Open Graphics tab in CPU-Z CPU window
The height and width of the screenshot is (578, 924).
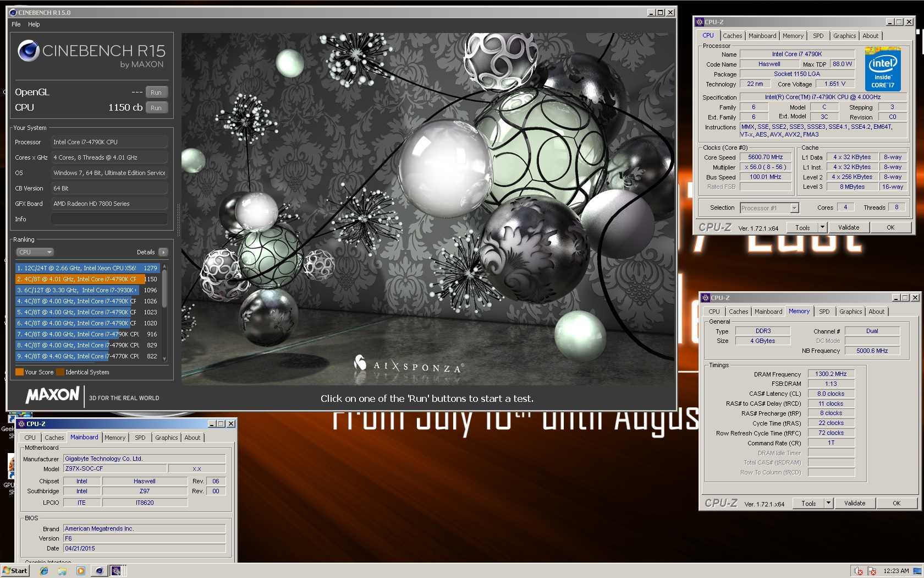844,36
